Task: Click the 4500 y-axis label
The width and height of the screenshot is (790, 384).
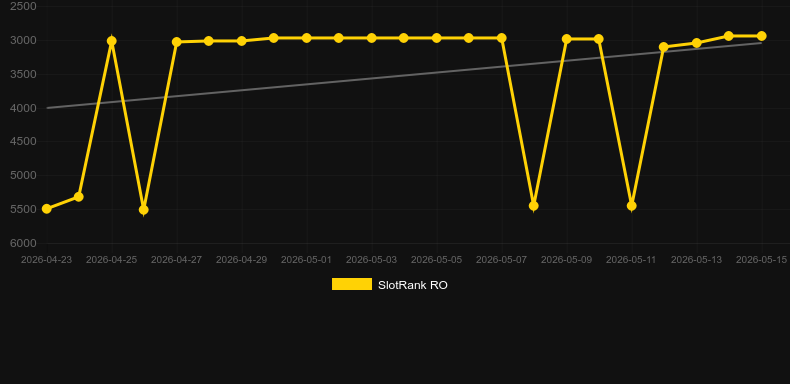Action: (23, 142)
